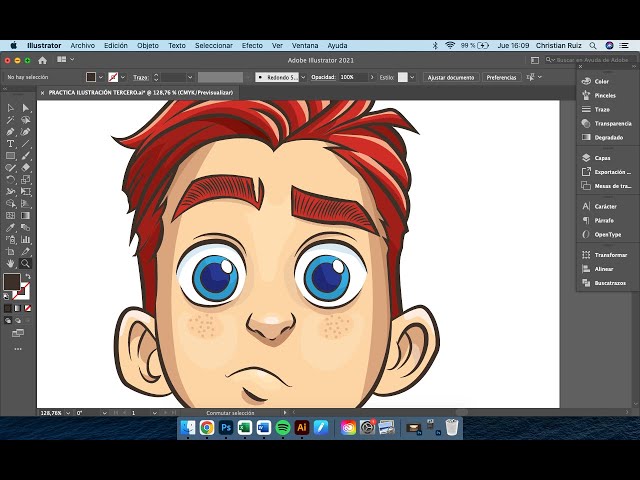Open the fill swatch dropdown arrow

[x=100, y=77]
